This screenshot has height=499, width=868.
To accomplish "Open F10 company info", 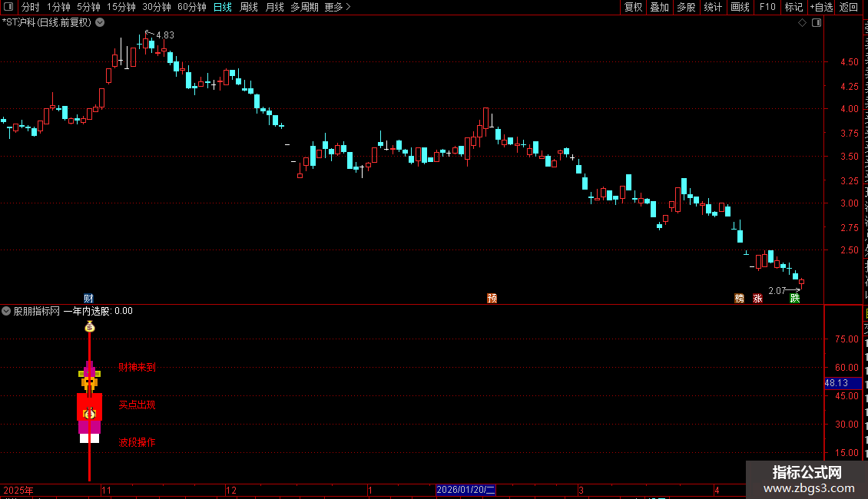I will click(767, 7).
